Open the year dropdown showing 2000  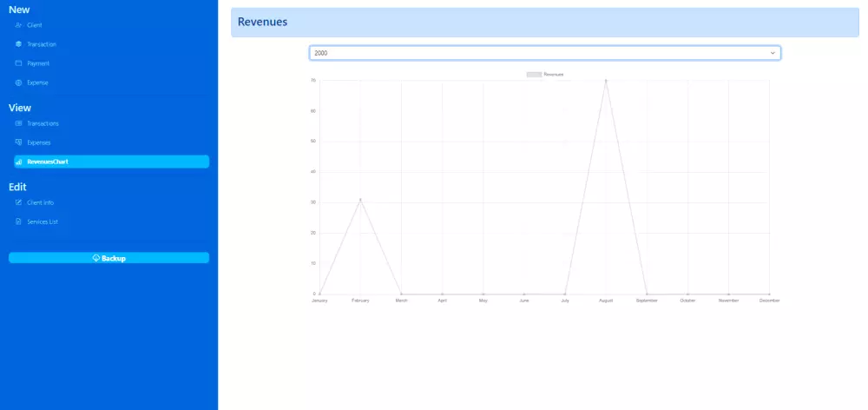[x=545, y=53]
